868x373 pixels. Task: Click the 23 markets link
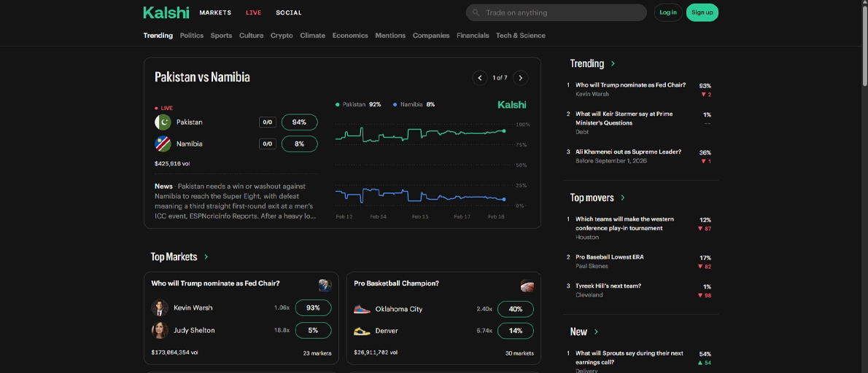(x=317, y=353)
